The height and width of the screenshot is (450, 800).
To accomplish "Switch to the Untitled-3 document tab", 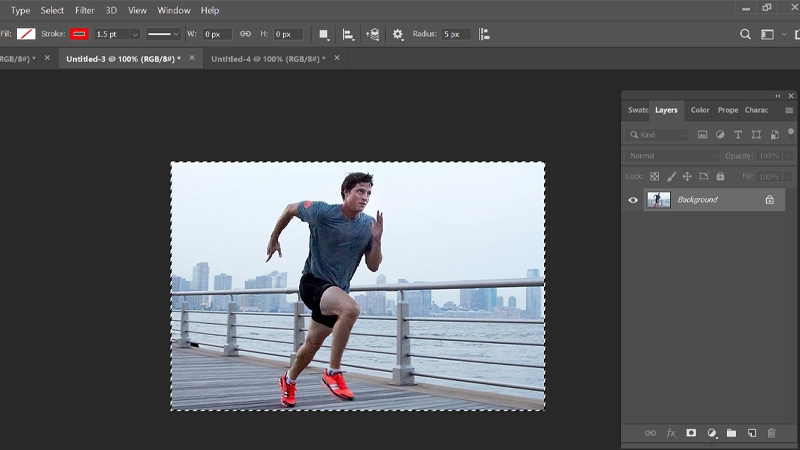I will tap(123, 59).
